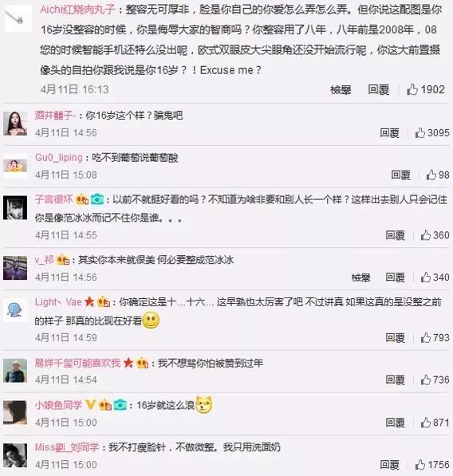This screenshot has width=453, height=476.
Task: Click thumbs-up beside 793 likes
Action: pos(426,337)
